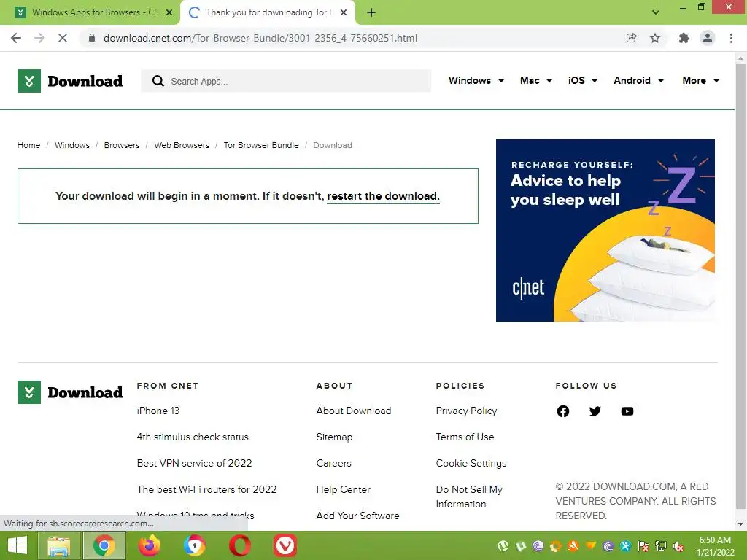This screenshot has width=747, height=560.
Task: Open Careers link
Action: tap(333, 463)
